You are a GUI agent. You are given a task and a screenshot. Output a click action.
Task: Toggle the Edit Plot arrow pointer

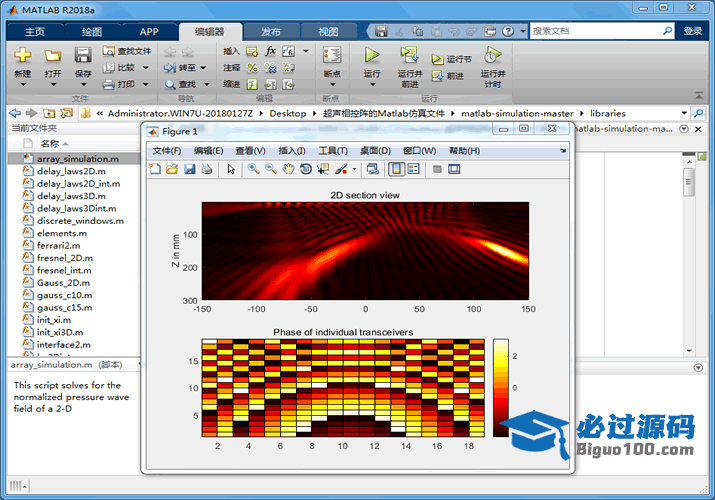231,169
